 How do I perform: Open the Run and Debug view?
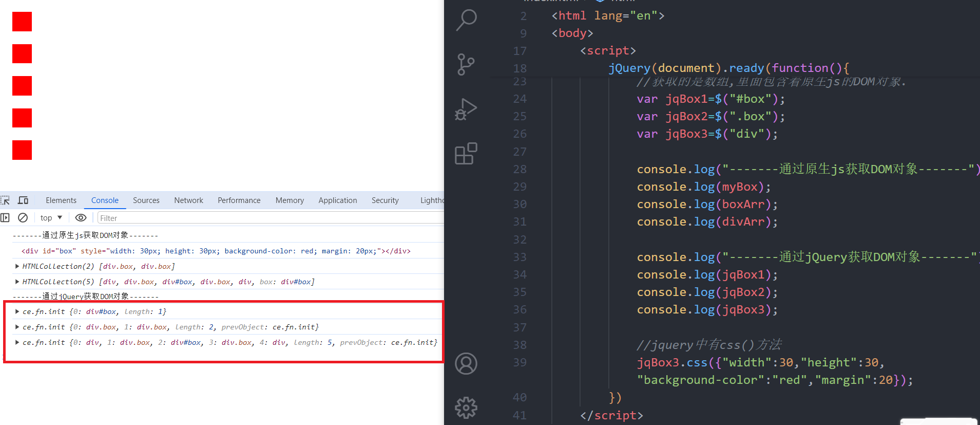[x=466, y=109]
